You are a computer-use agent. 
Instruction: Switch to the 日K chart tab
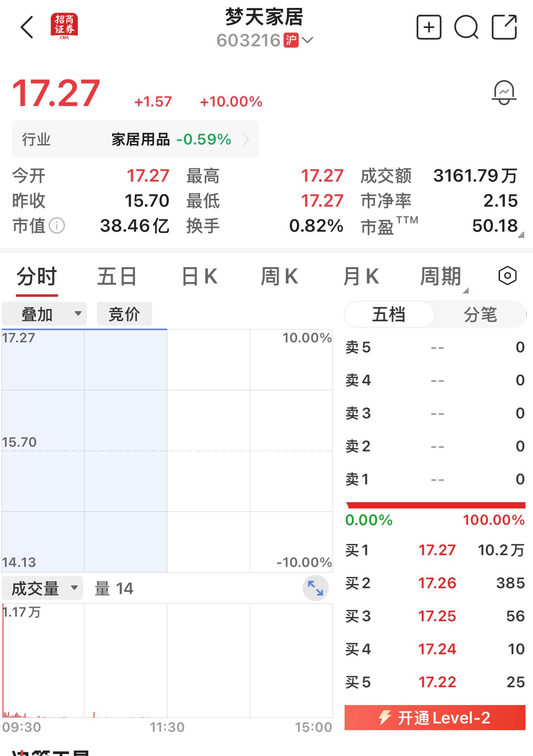199,276
